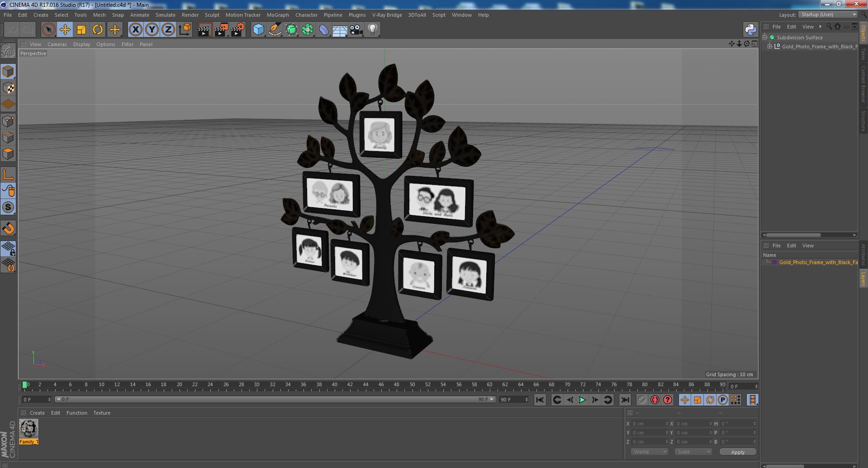
Task: Toggle the coordinate system button
Action: 185,30
